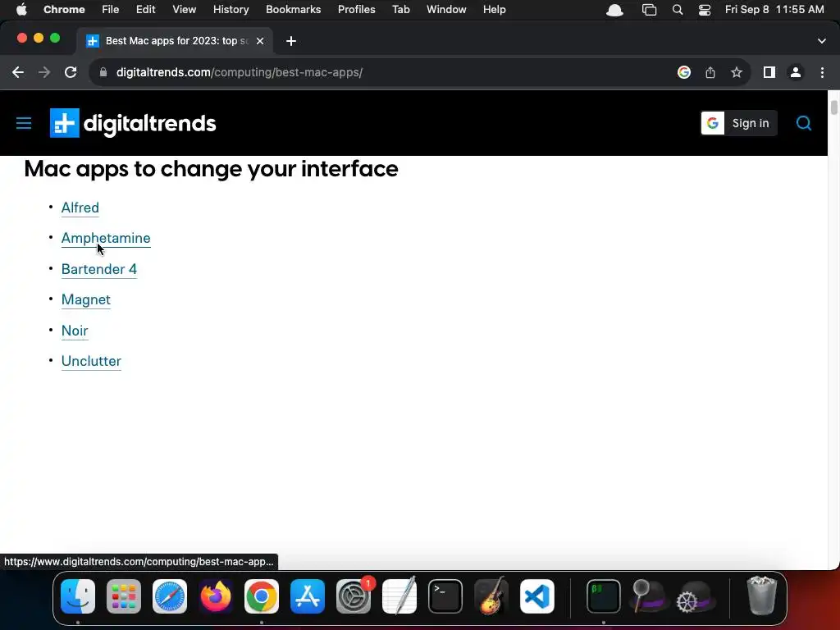Toggle the Chrome side panel

tap(769, 72)
